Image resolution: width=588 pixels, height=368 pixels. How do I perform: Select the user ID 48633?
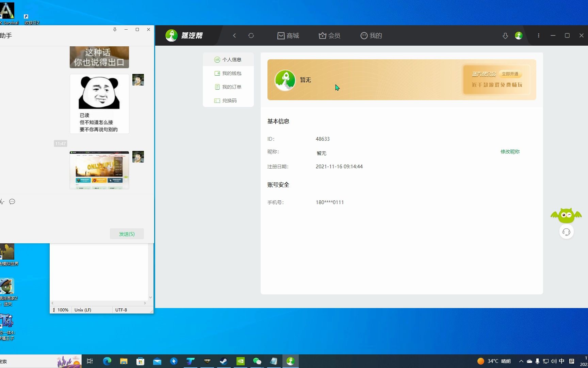(x=323, y=139)
